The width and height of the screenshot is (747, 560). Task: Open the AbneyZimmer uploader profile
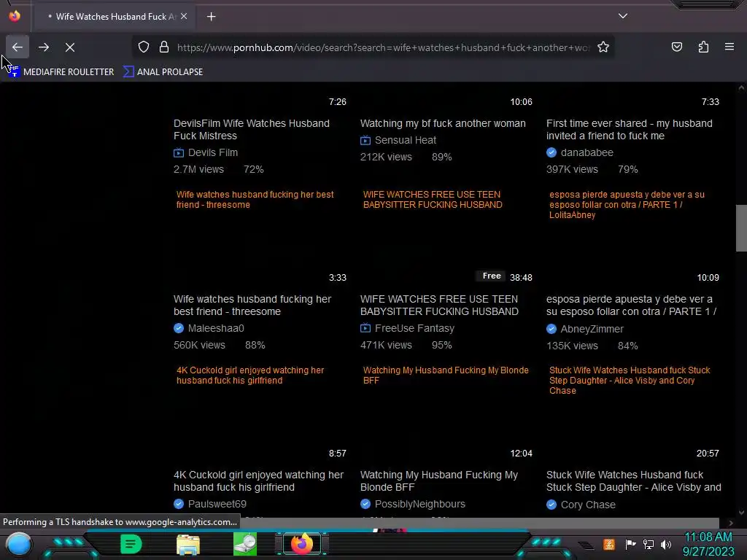(592, 329)
